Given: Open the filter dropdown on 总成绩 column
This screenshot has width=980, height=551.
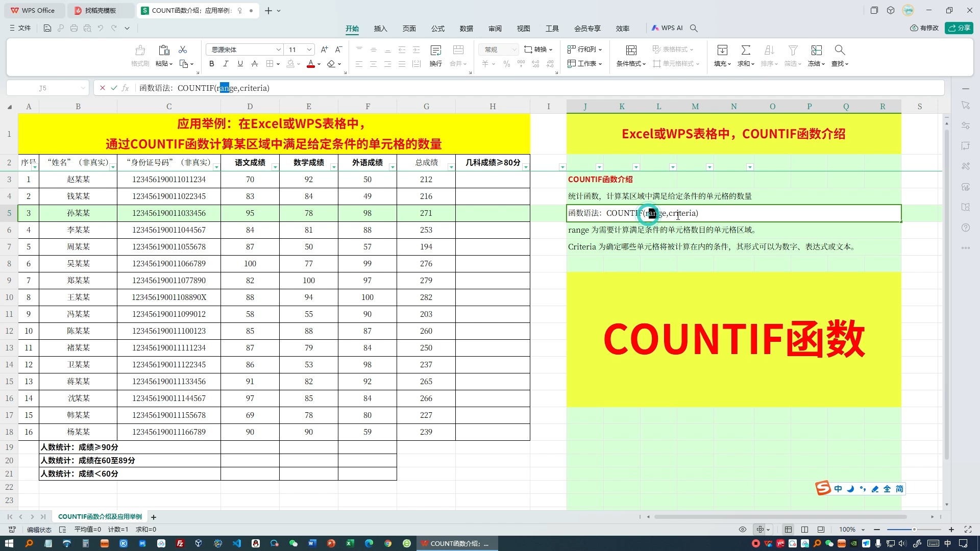Looking at the screenshot, I should click(451, 167).
